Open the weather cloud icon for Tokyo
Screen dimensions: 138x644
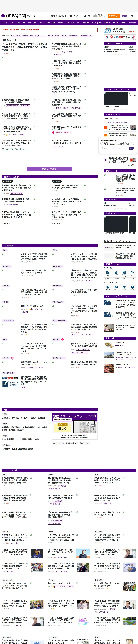pyautogui.click(x=95, y=16)
